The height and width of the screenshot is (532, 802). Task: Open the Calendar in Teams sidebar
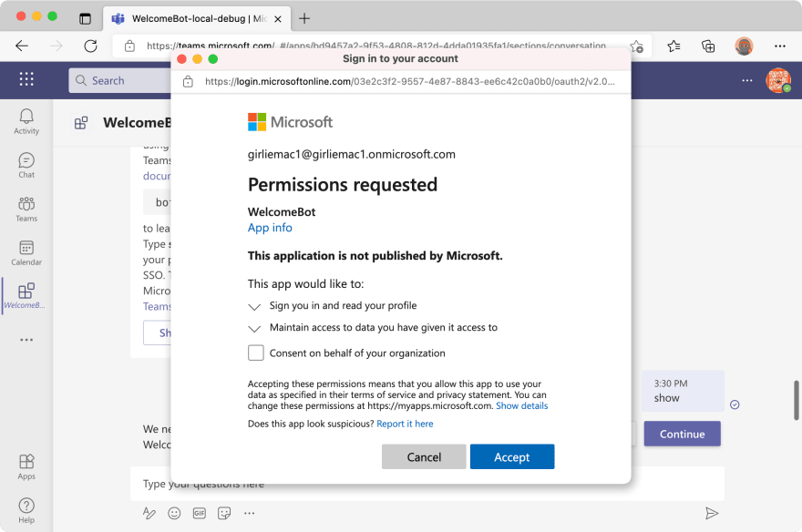coord(26,253)
